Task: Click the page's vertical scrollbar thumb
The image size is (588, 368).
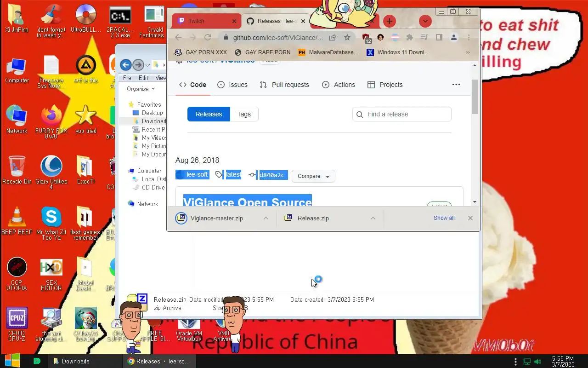Action: (475, 97)
